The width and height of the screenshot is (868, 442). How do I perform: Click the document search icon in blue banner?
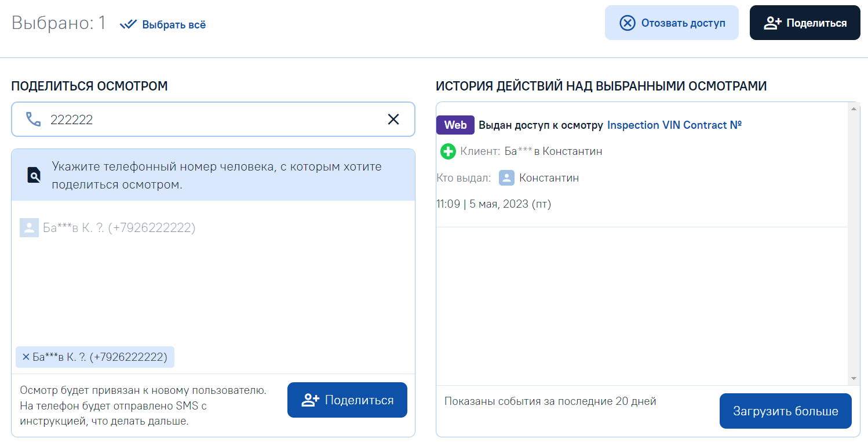34,175
